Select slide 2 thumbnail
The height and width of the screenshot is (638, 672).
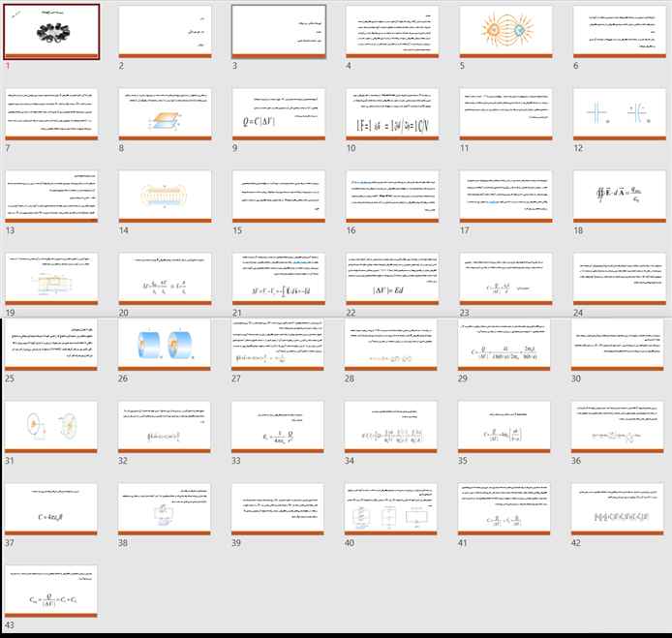point(164,31)
